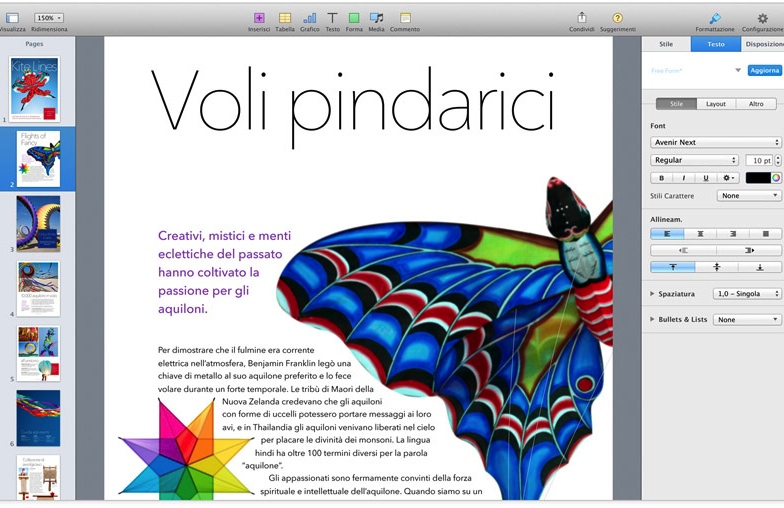Open the 150% zoom dropdown
This screenshot has height=508, width=784.
pos(48,18)
